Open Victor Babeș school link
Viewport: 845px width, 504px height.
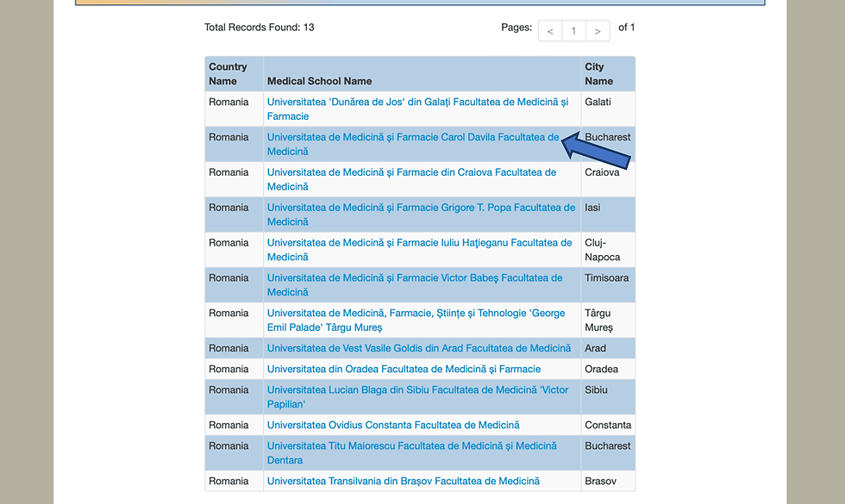point(415,285)
